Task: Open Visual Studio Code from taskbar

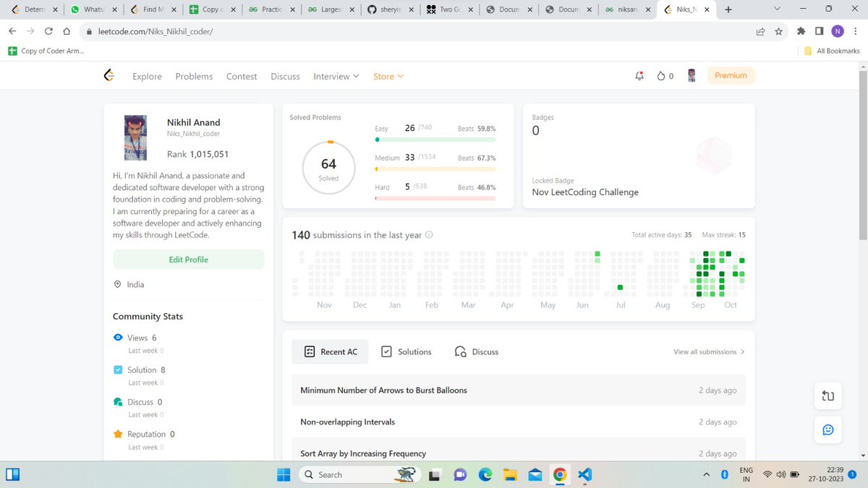Action: 585,475
